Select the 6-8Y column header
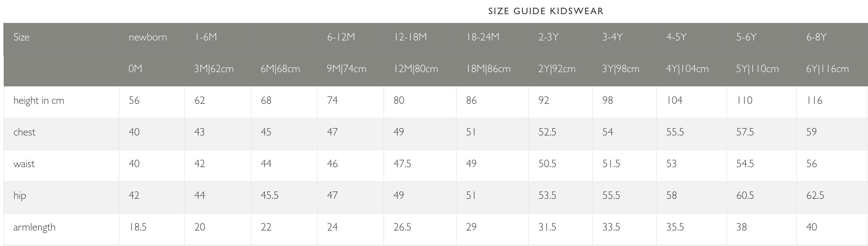 pos(816,37)
